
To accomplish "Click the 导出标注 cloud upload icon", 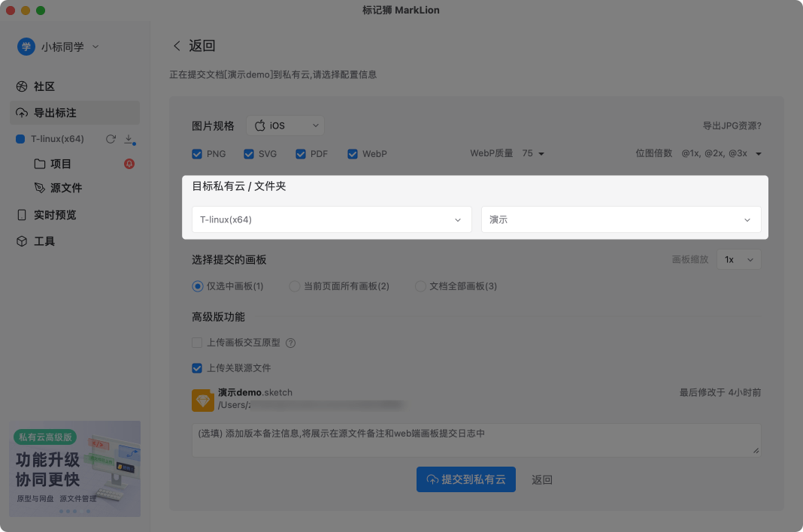I will point(22,113).
